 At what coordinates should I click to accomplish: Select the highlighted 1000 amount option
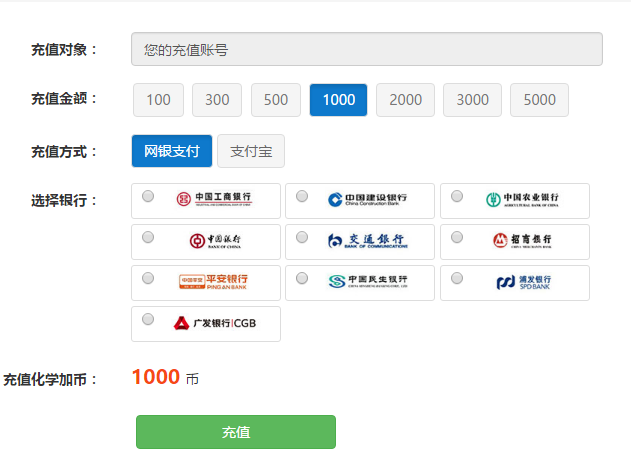(x=338, y=100)
